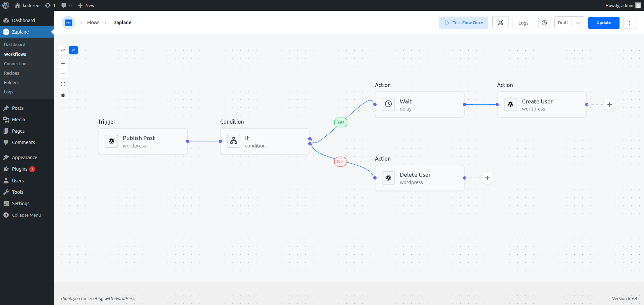Click the output handle of Wait node

tap(465, 104)
